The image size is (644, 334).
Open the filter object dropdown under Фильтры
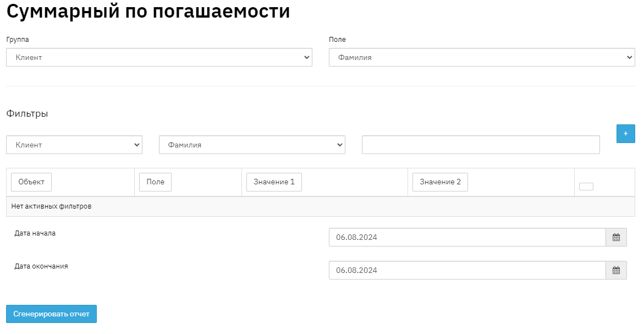74,145
